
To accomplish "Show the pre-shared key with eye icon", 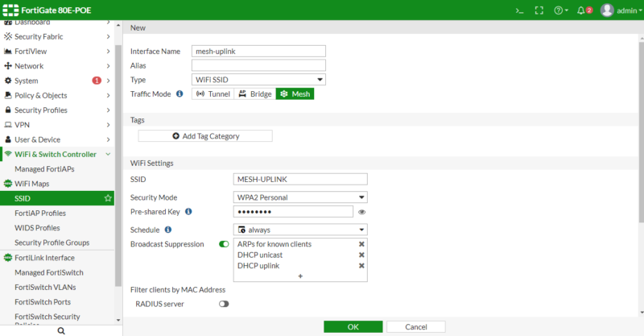I will pyautogui.click(x=362, y=212).
